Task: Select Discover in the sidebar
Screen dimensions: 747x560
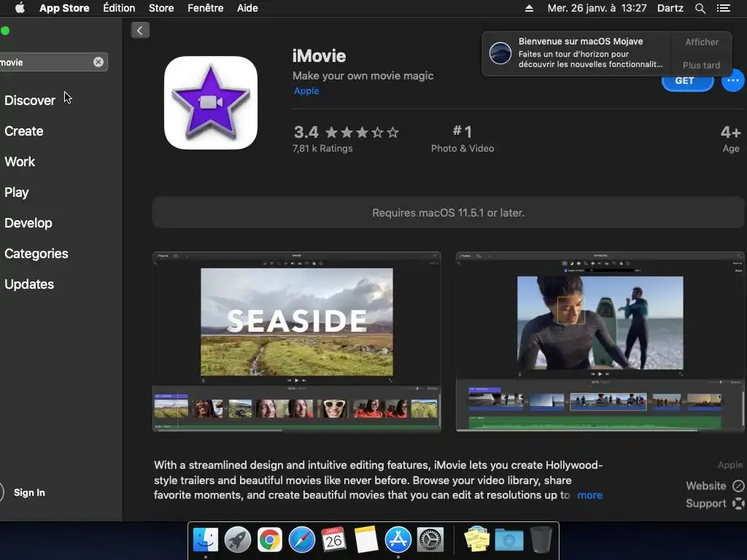Action: [30, 101]
